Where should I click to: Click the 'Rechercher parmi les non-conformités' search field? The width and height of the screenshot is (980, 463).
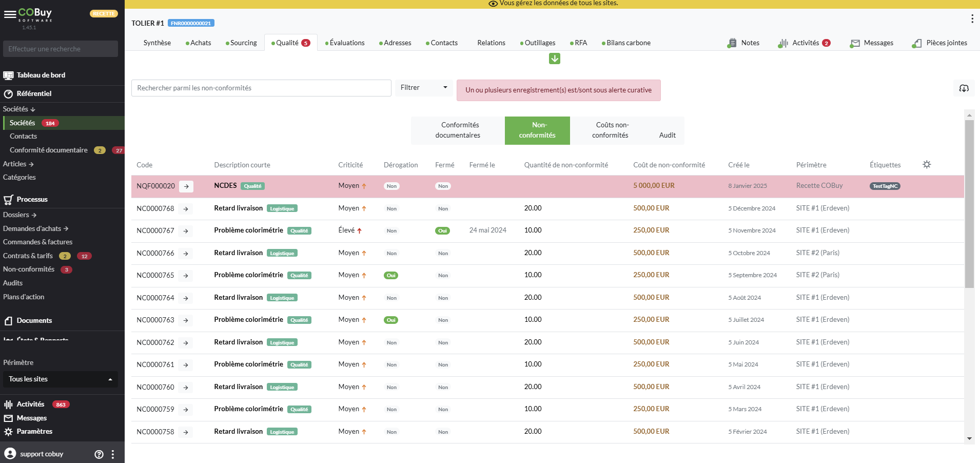[x=261, y=88]
